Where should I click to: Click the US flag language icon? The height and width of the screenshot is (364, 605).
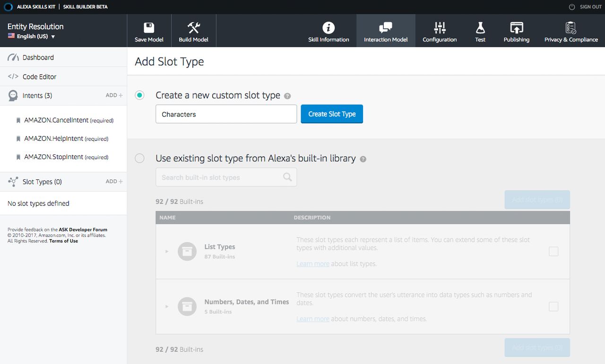click(11, 36)
